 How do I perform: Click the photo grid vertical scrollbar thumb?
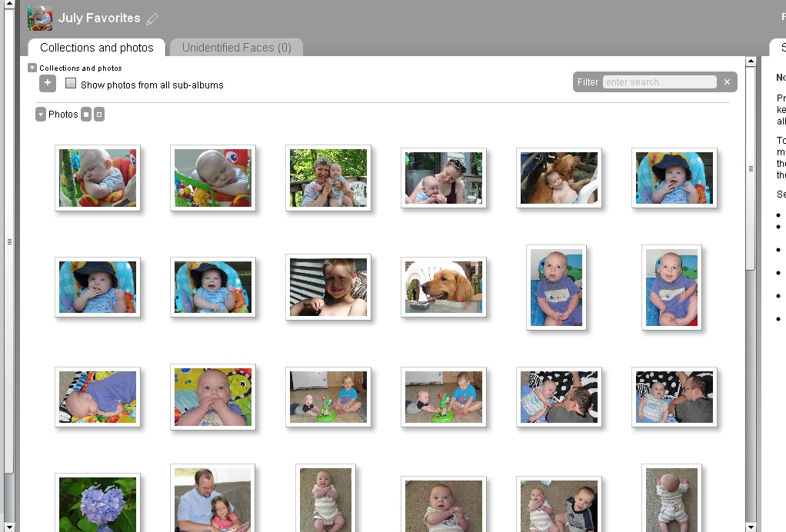click(751, 169)
